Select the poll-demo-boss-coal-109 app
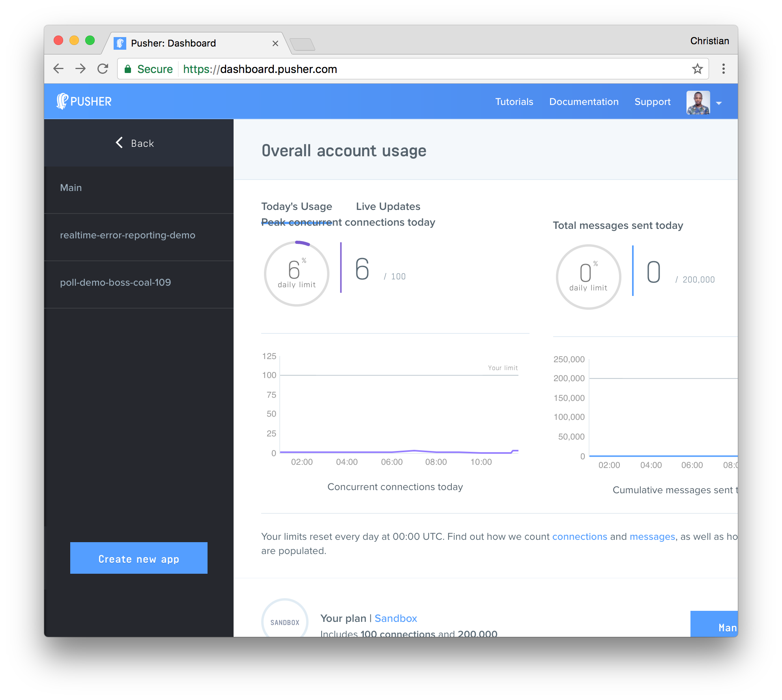 click(x=115, y=283)
